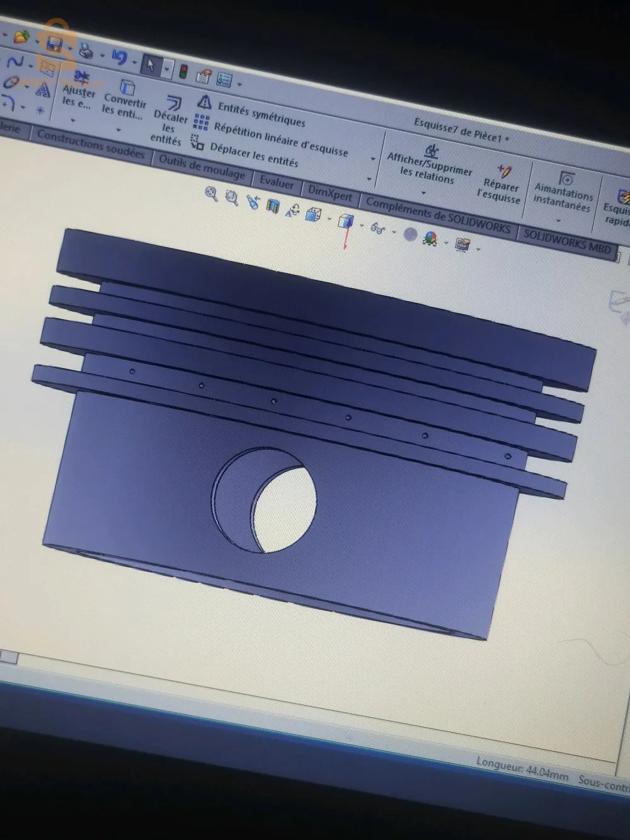Activate the Zoom area tool
This screenshot has height=840, width=630.
(x=231, y=197)
